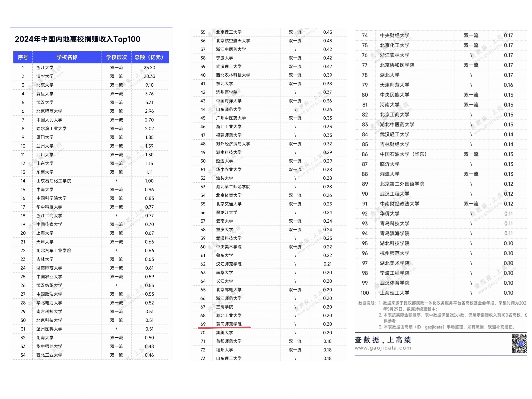Click the 学校名称 column header

coord(67,57)
